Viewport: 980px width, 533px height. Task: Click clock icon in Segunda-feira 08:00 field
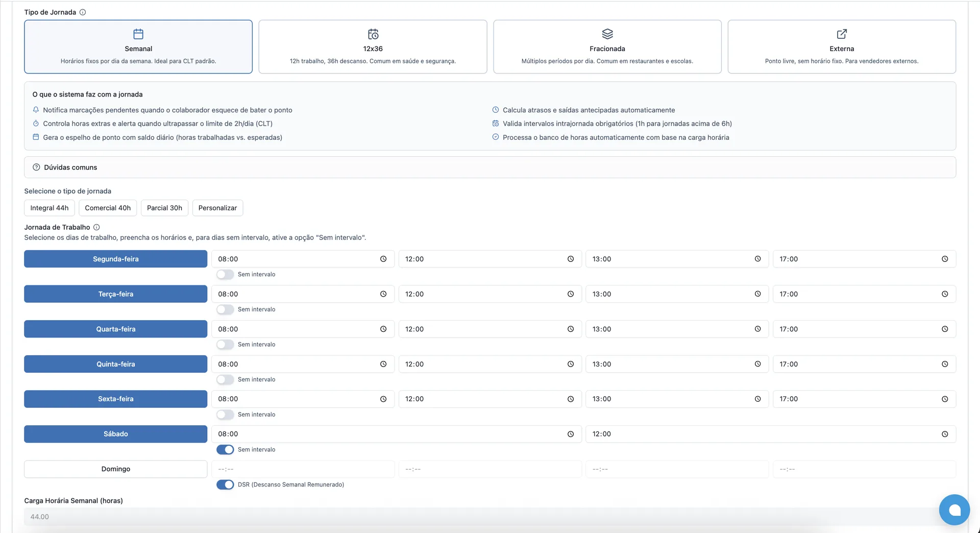click(383, 259)
